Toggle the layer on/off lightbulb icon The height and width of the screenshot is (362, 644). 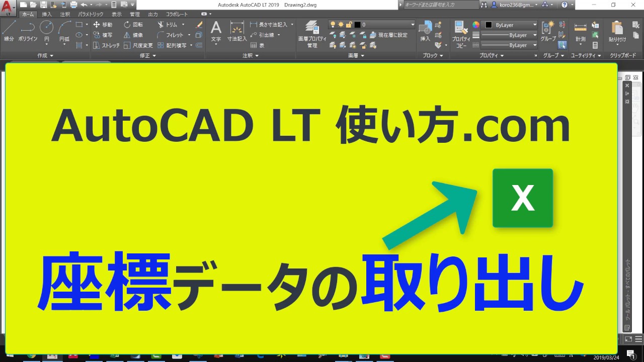333,25
